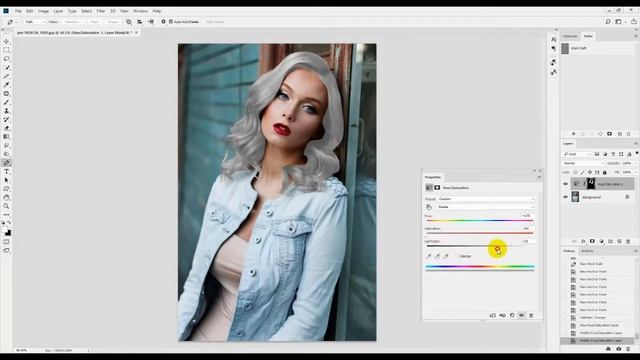Click the Saturation slider track
The height and width of the screenshot is (360, 640).
click(480, 233)
